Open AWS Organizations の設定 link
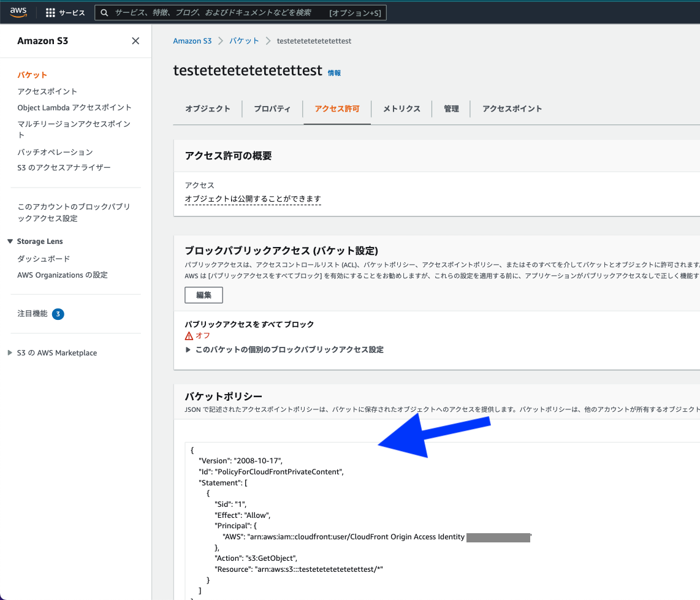This screenshot has height=600, width=700. pyautogui.click(x=63, y=275)
